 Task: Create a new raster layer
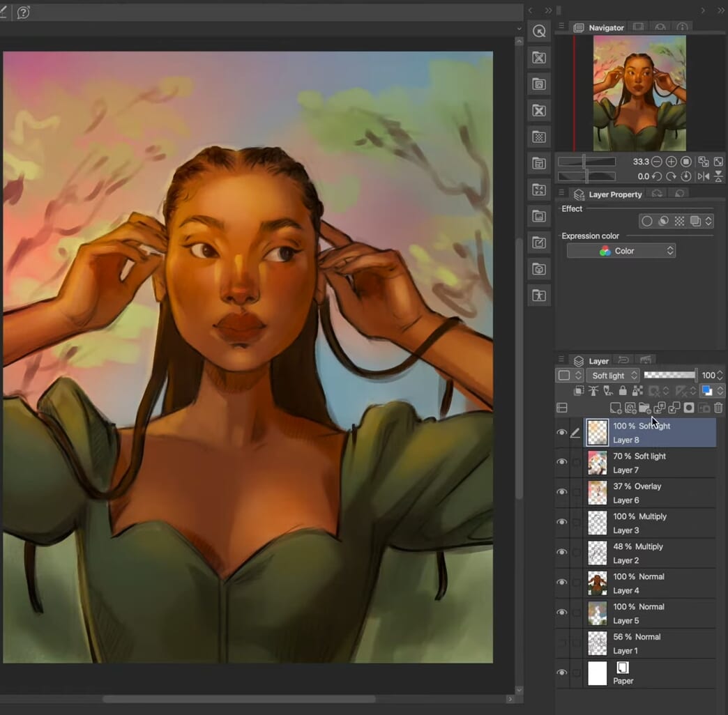coord(616,408)
